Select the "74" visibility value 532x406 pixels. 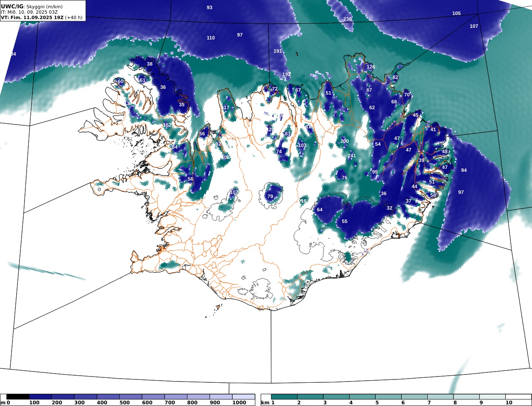[x=279, y=152]
